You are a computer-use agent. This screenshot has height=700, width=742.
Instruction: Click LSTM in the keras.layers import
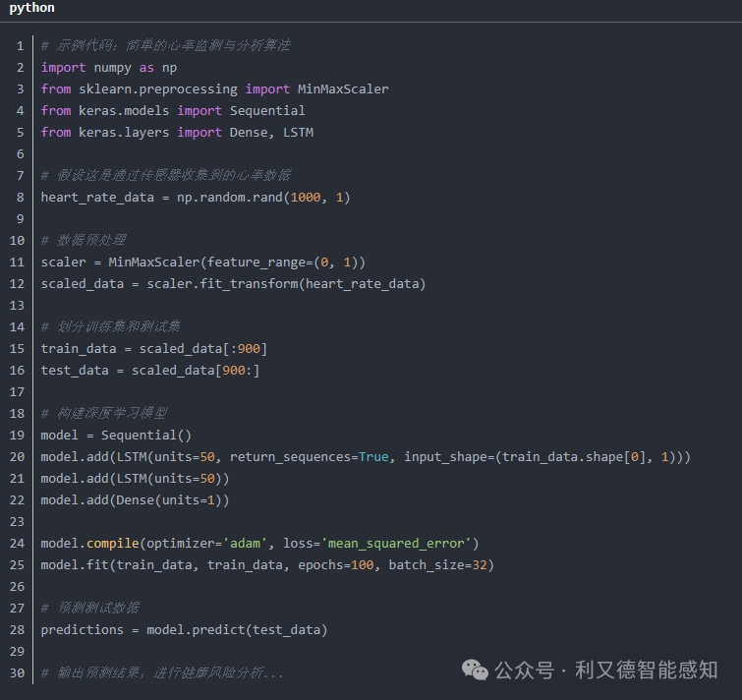pos(298,133)
